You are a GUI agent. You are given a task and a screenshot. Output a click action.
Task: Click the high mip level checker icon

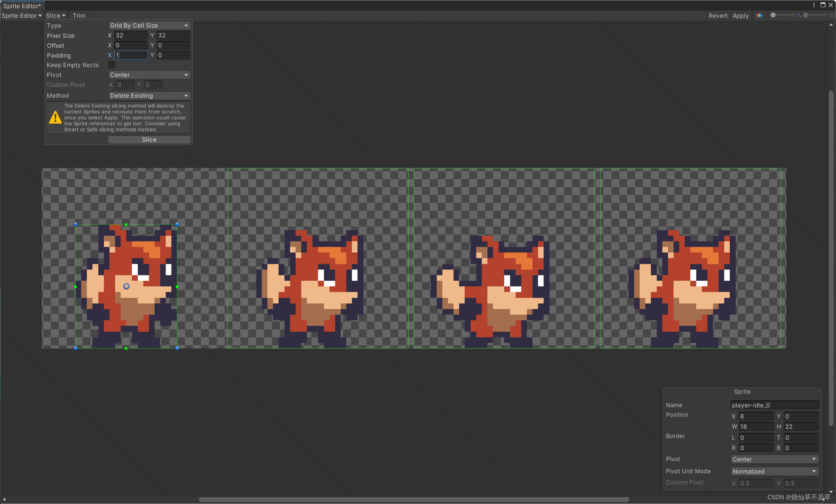pyautogui.click(x=831, y=15)
